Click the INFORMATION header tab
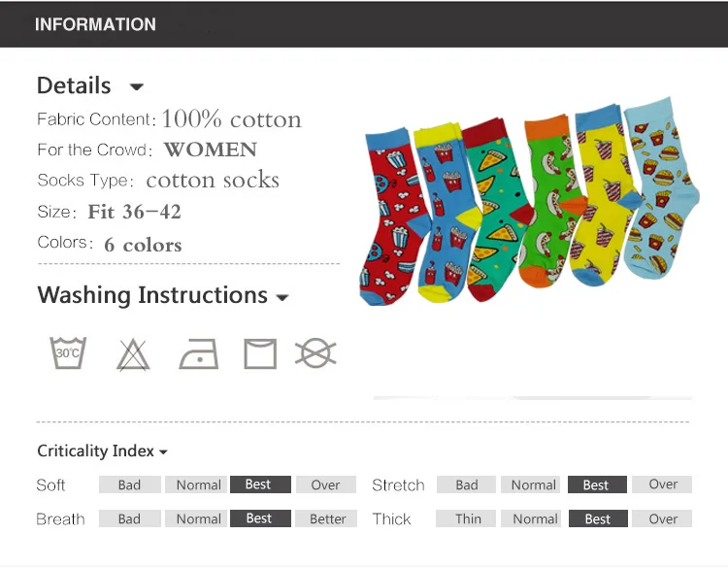This screenshot has width=728, height=568. [x=95, y=24]
